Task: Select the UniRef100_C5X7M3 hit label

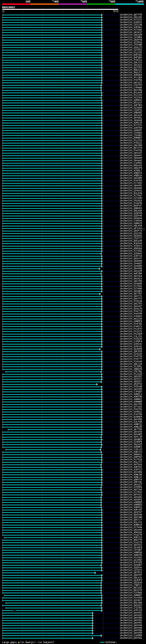Action: [131, 85]
